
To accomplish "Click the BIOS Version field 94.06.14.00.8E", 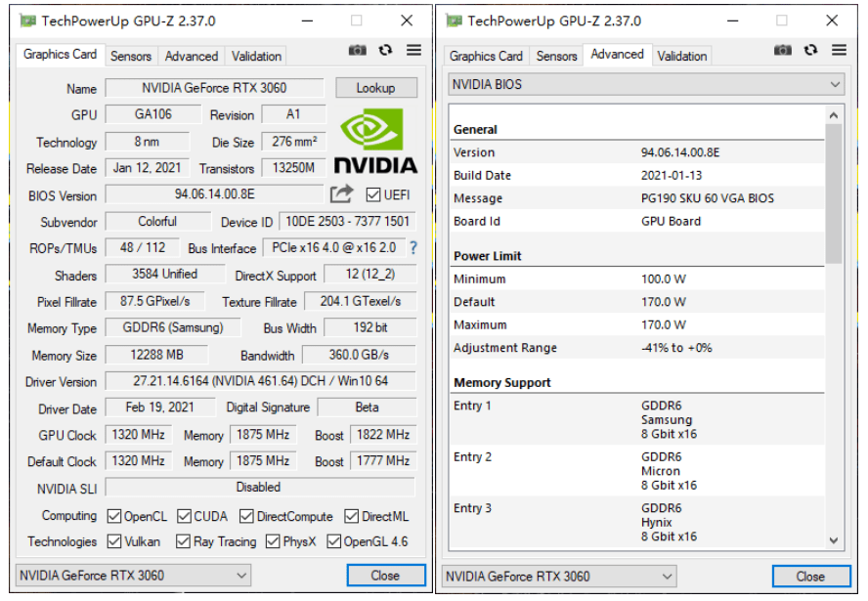I will point(214,194).
